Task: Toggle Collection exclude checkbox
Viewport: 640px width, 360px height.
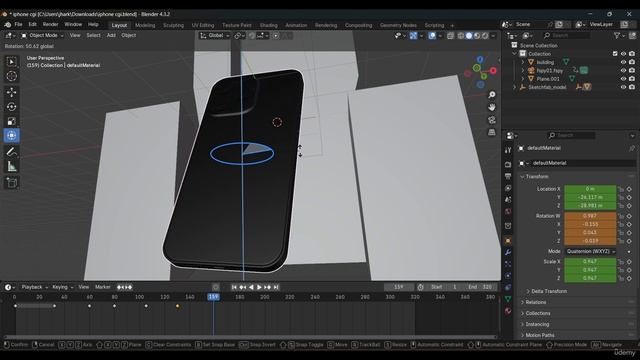Action: [615, 54]
